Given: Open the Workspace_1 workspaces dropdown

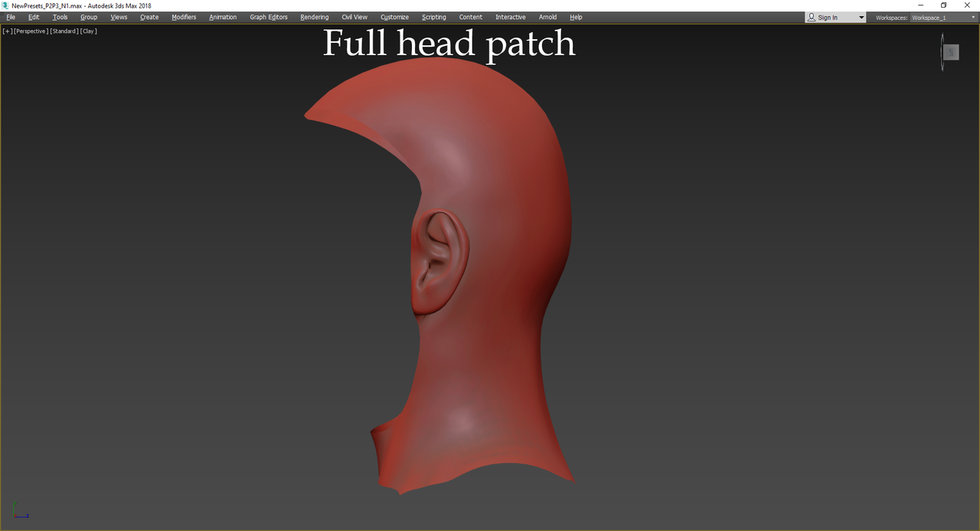Looking at the screenshot, I should (x=943, y=17).
